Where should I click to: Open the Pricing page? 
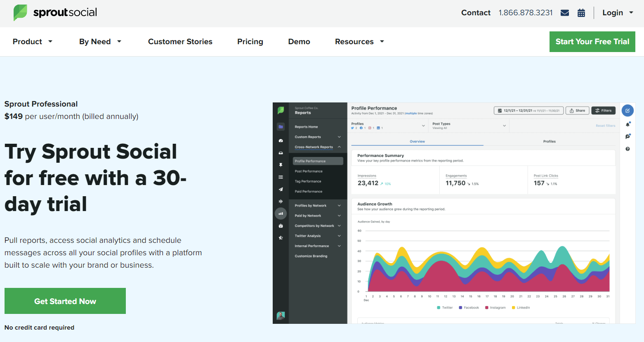(250, 42)
